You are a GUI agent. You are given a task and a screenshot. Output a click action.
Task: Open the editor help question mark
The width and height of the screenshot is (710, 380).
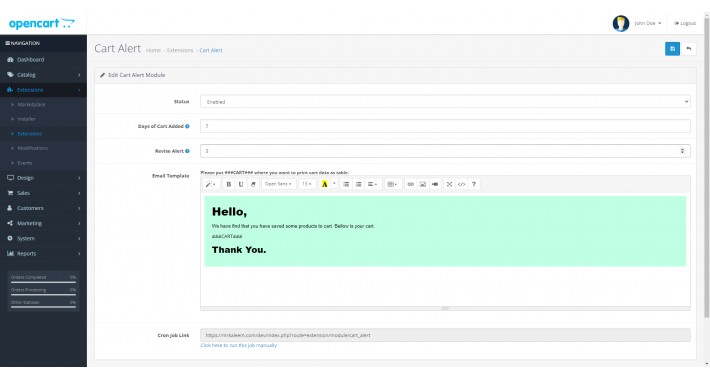[x=474, y=184]
